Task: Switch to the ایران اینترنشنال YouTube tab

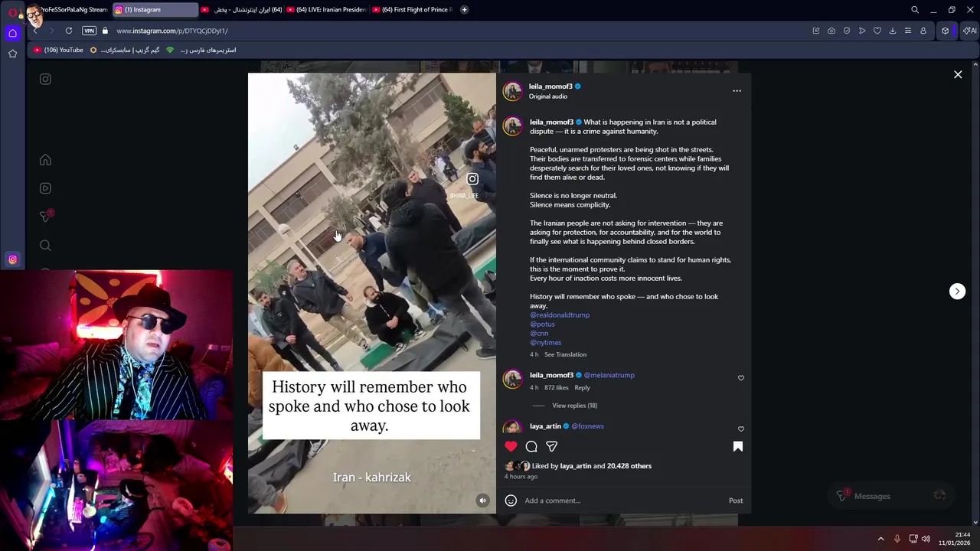Action: coord(241,10)
